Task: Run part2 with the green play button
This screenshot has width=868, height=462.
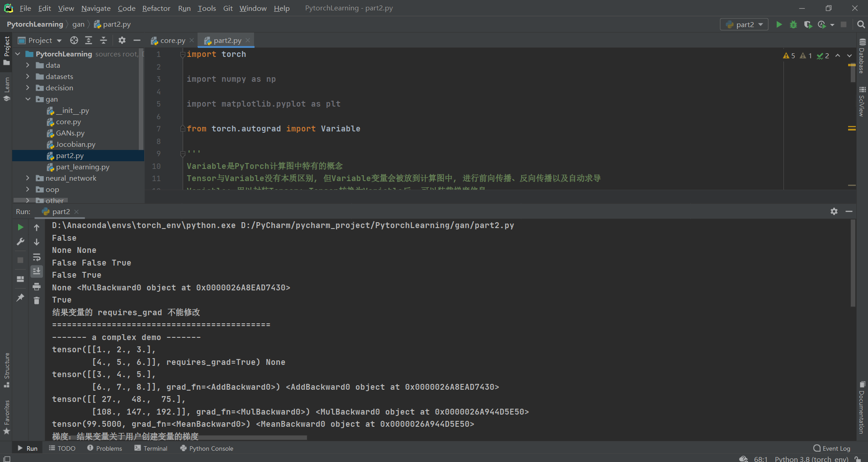Action: click(779, 24)
